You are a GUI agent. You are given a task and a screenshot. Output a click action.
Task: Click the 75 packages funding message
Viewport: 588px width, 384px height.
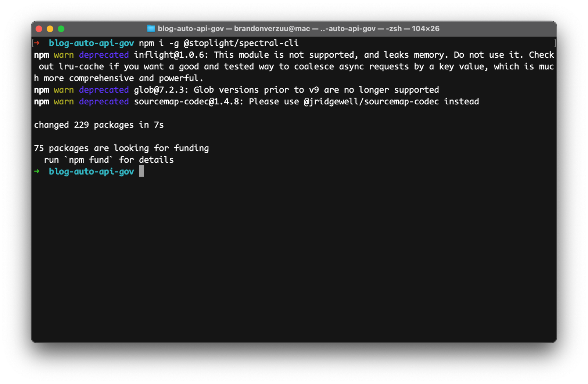click(x=121, y=148)
